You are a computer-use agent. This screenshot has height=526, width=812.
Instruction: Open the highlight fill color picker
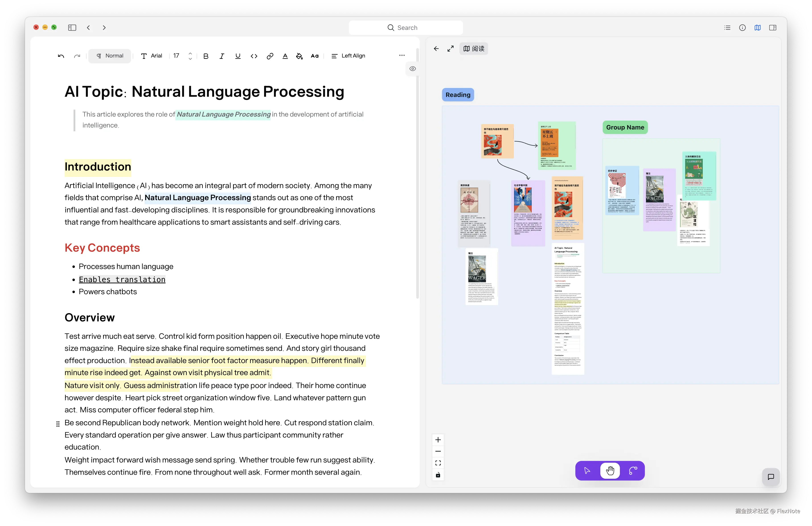(x=299, y=56)
